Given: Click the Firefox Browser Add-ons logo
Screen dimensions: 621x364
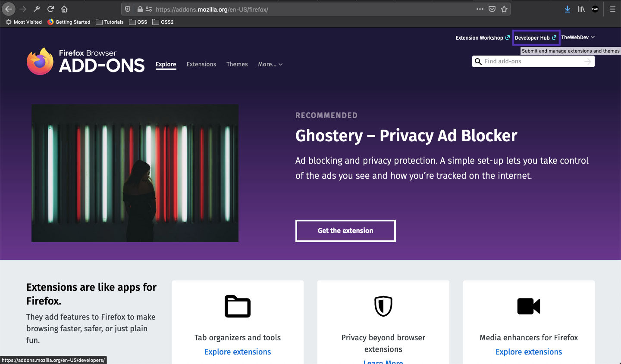Looking at the screenshot, I should [x=85, y=61].
